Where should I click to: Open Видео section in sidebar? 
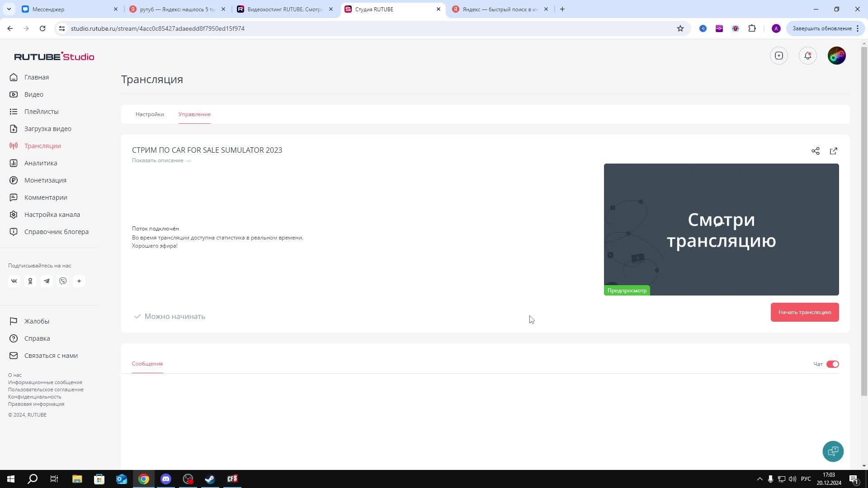(x=33, y=94)
